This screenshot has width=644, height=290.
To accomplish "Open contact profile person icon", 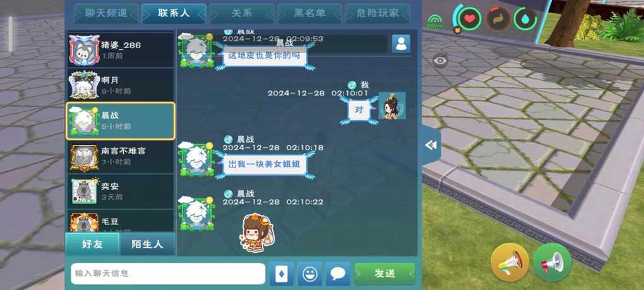I will pyautogui.click(x=401, y=44).
